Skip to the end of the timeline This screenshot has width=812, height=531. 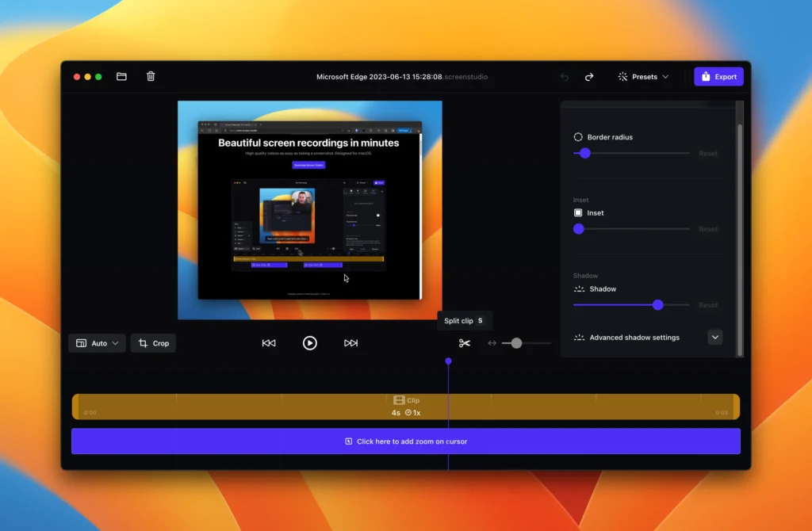click(x=350, y=342)
